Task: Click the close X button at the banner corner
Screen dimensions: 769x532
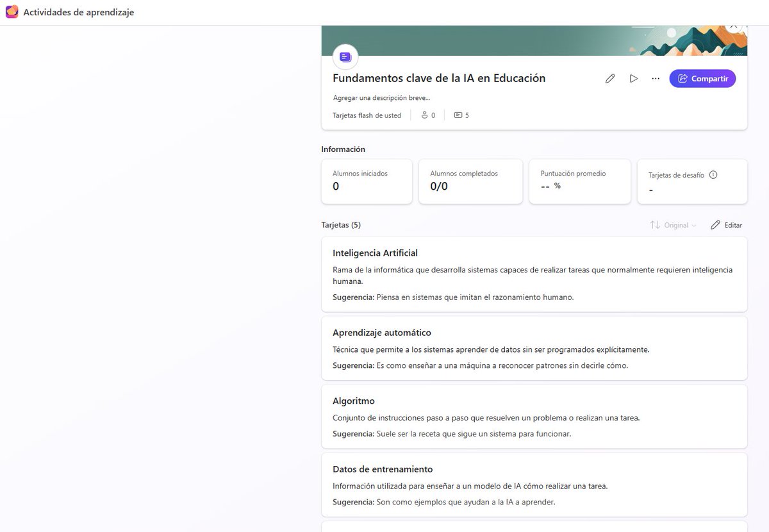Action: (734, 26)
